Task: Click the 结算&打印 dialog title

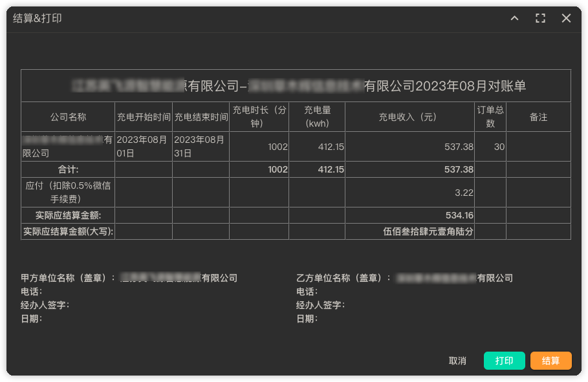Action: point(37,18)
